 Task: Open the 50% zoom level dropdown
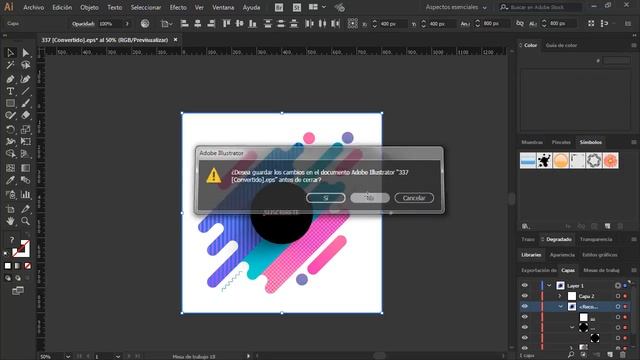coord(68,356)
